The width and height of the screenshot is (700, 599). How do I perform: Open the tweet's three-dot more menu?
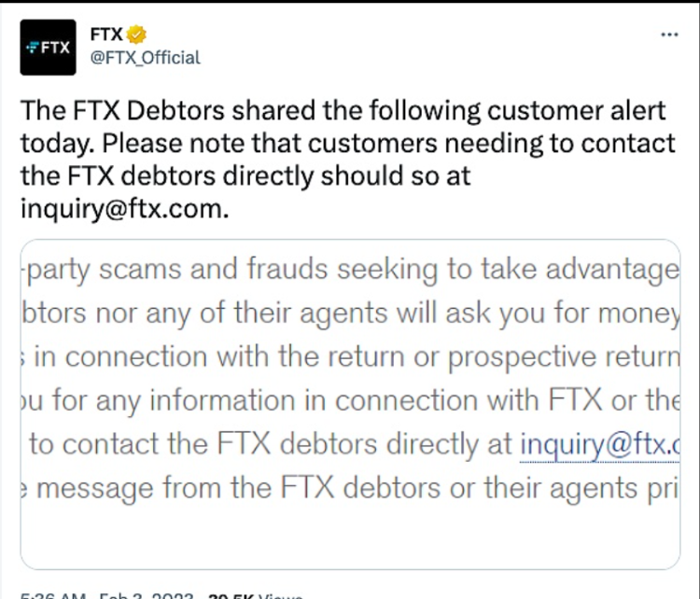(669, 35)
